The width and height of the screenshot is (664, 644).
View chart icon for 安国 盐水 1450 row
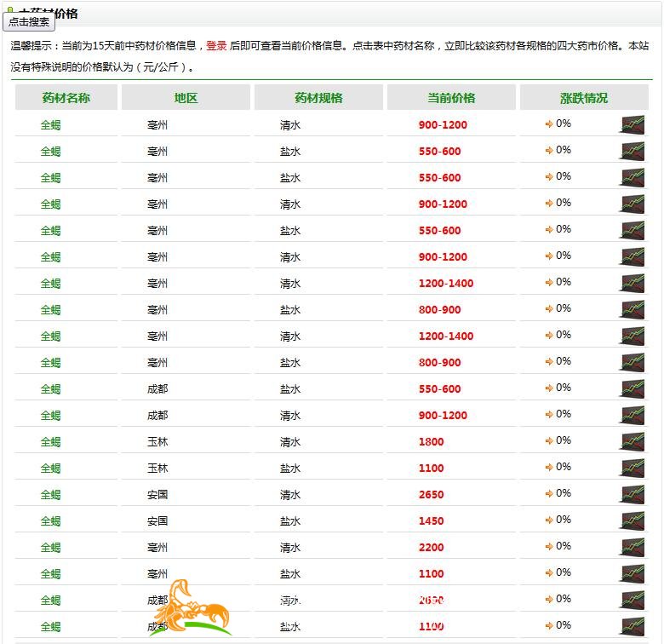(633, 520)
